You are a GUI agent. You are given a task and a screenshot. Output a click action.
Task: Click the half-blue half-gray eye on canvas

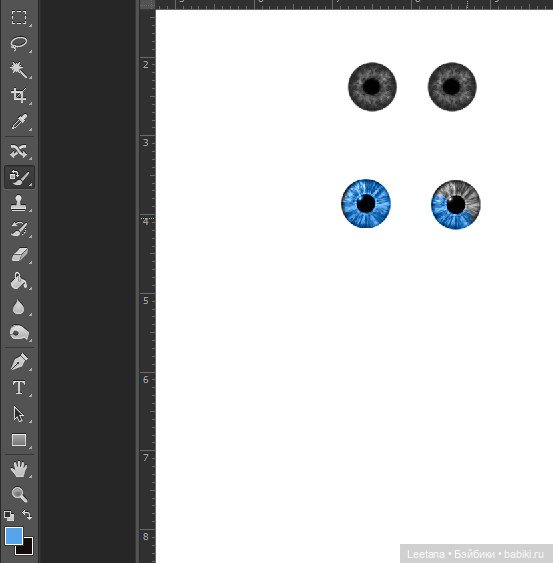point(456,204)
